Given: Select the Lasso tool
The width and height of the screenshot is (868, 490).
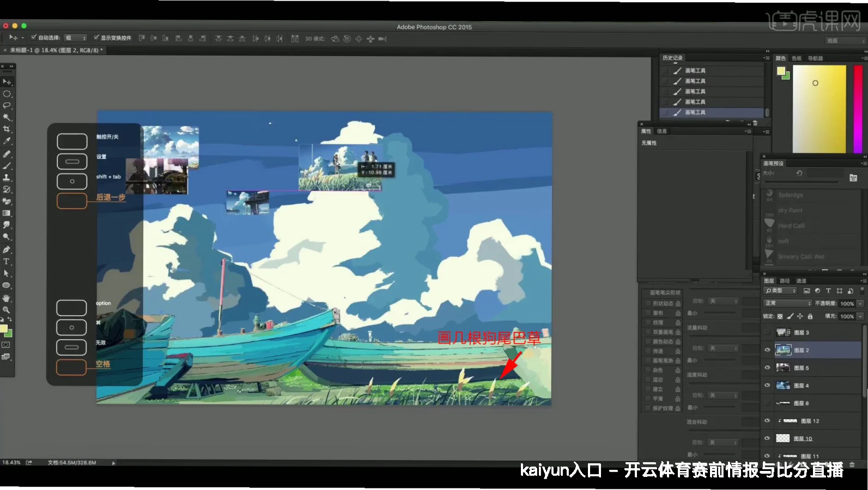Looking at the screenshot, I should click(x=7, y=105).
